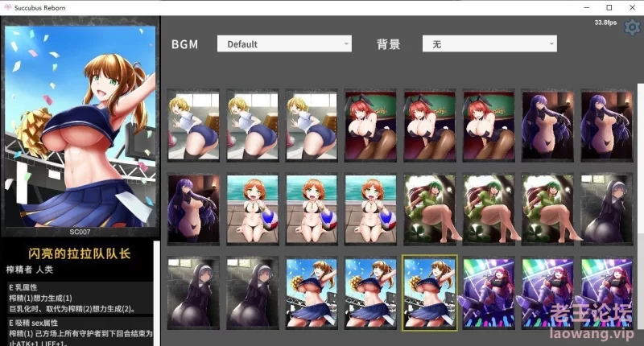Click the SC007 card ID label
The height and width of the screenshot is (346, 644).
click(80, 232)
